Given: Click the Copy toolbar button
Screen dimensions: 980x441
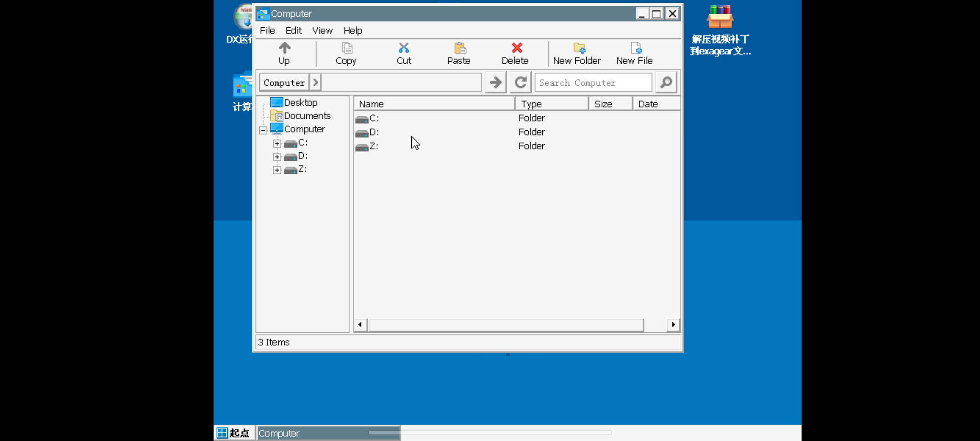Looking at the screenshot, I should click(x=346, y=53).
